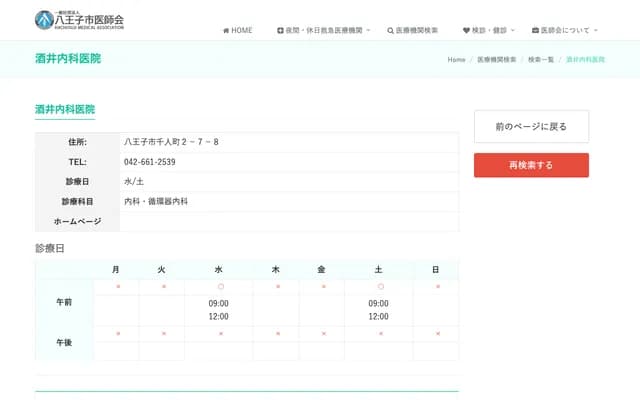Expand the 医師会について dropdown arrow
640x400 pixels.
596,31
